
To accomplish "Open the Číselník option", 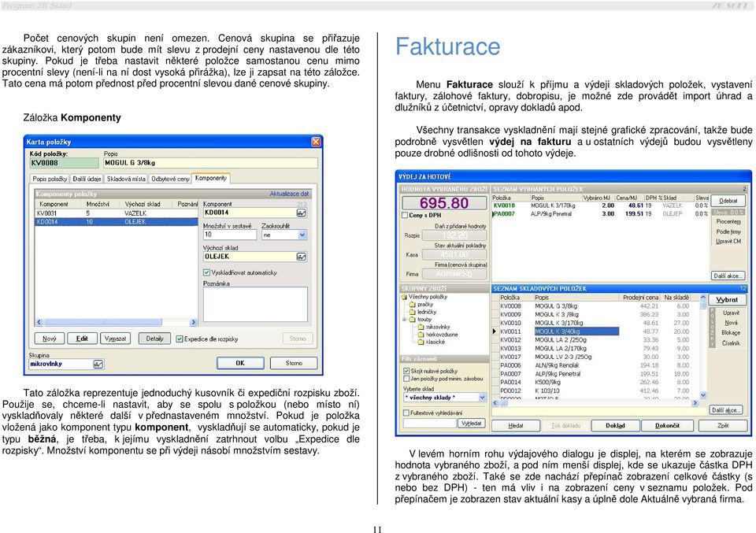I will point(731,343).
